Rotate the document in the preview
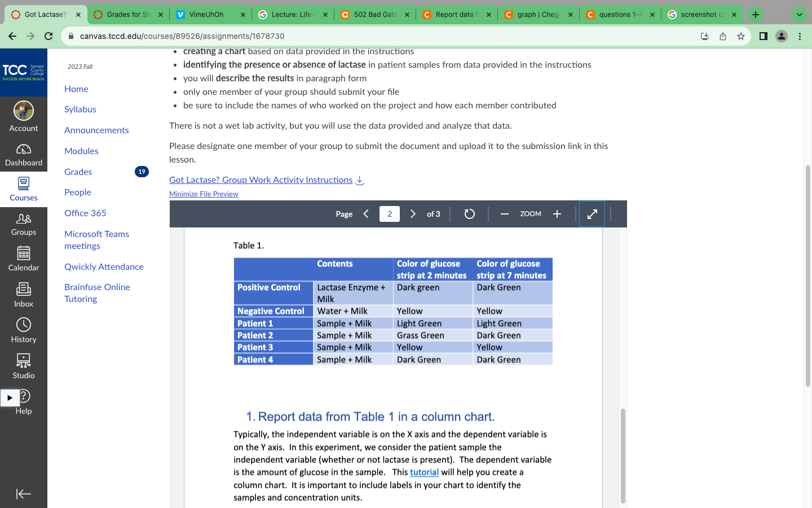This screenshot has width=812, height=508. click(x=469, y=214)
